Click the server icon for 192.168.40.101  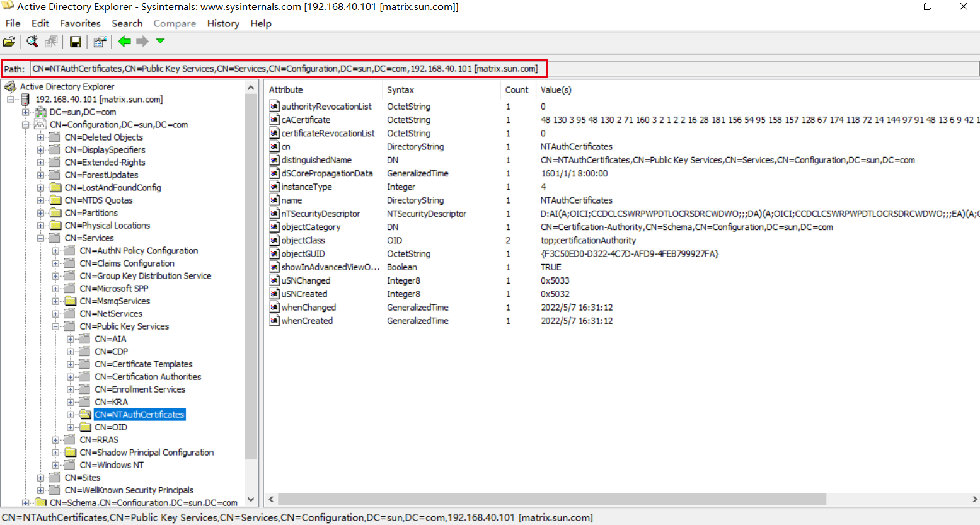pos(25,100)
